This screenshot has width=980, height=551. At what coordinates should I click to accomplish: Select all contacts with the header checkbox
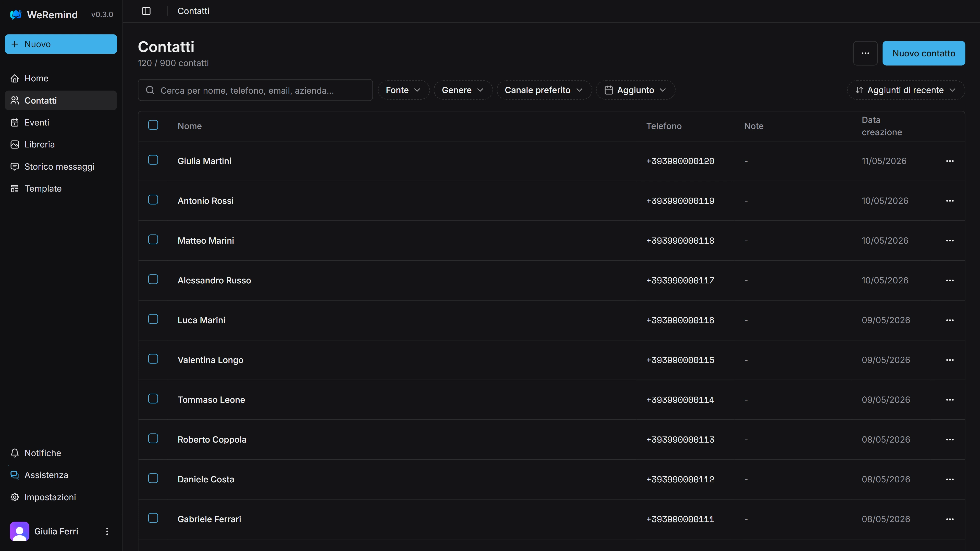pos(153,125)
